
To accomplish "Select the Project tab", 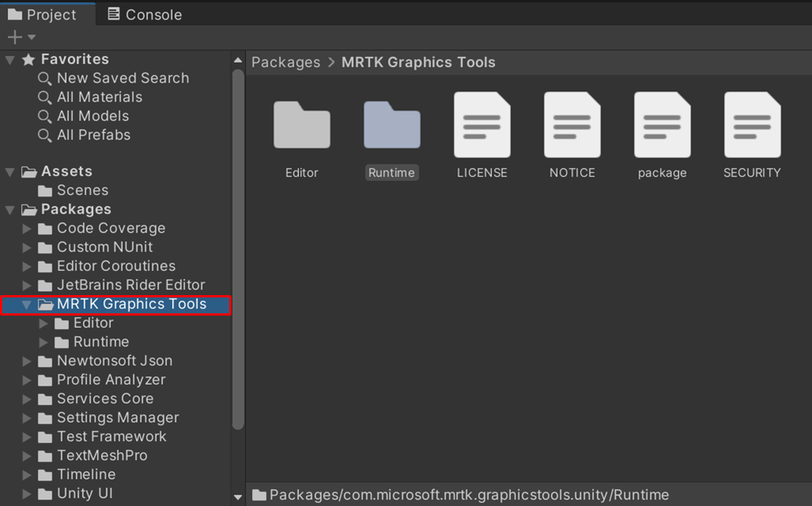I will (x=42, y=14).
